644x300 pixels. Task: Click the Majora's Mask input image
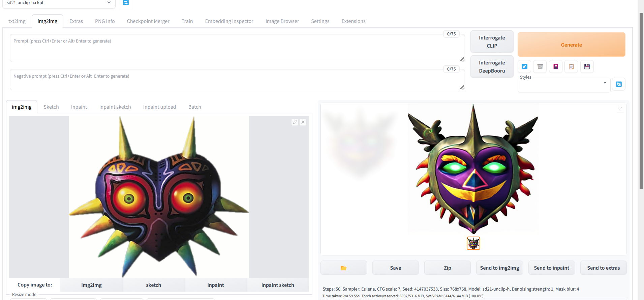(159, 197)
